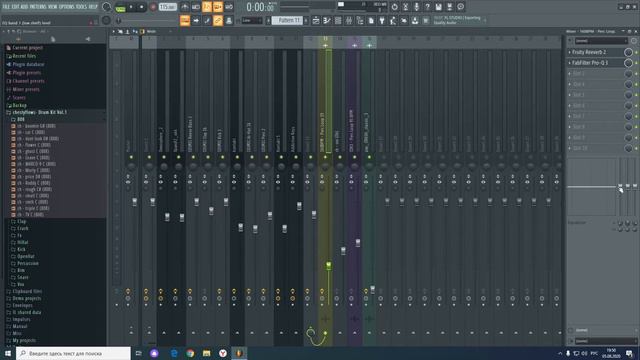The image size is (640, 360).
Task: Open the FILE menu
Action: [7, 7]
